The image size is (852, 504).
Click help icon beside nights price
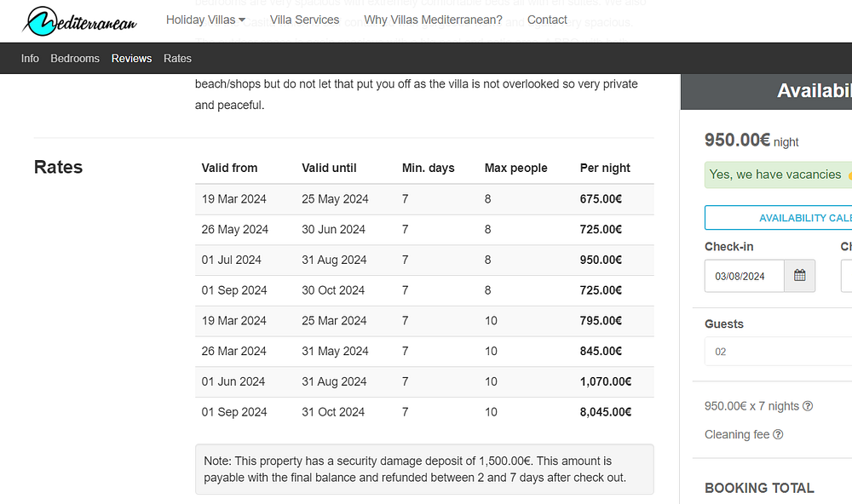click(808, 406)
